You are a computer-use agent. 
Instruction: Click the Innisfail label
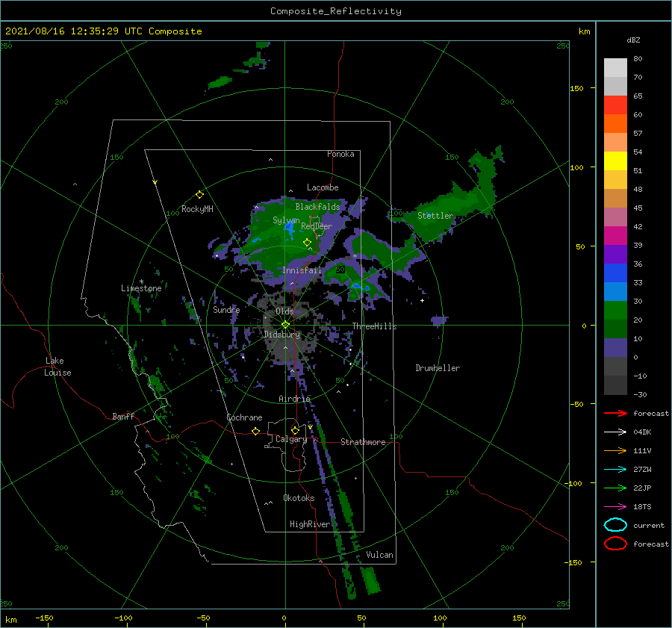pyautogui.click(x=302, y=270)
